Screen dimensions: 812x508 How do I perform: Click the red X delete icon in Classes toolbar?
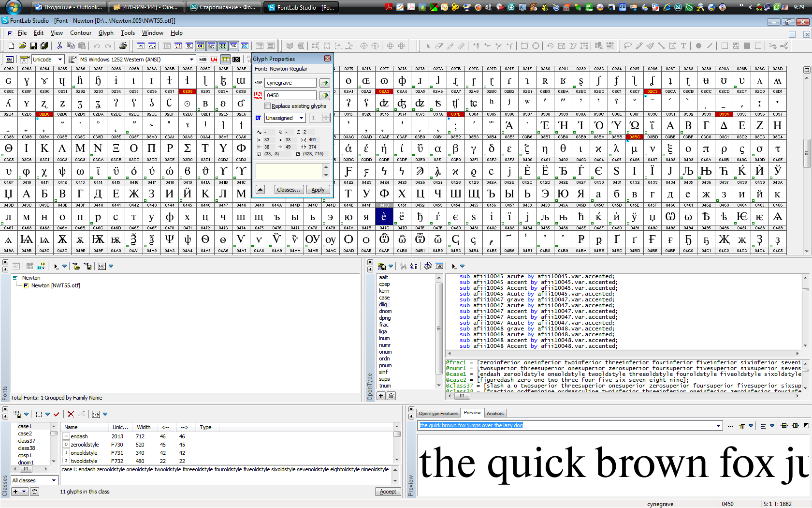click(x=71, y=414)
